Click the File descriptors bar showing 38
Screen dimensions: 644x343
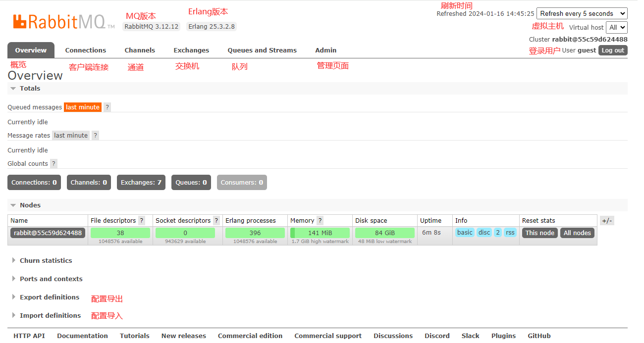120,233
